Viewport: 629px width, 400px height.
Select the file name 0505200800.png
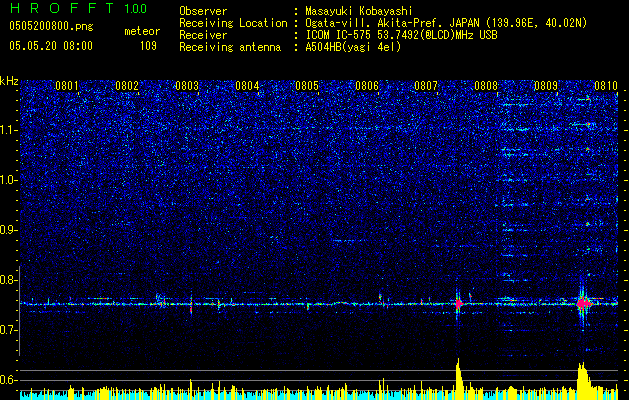point(51,26)
